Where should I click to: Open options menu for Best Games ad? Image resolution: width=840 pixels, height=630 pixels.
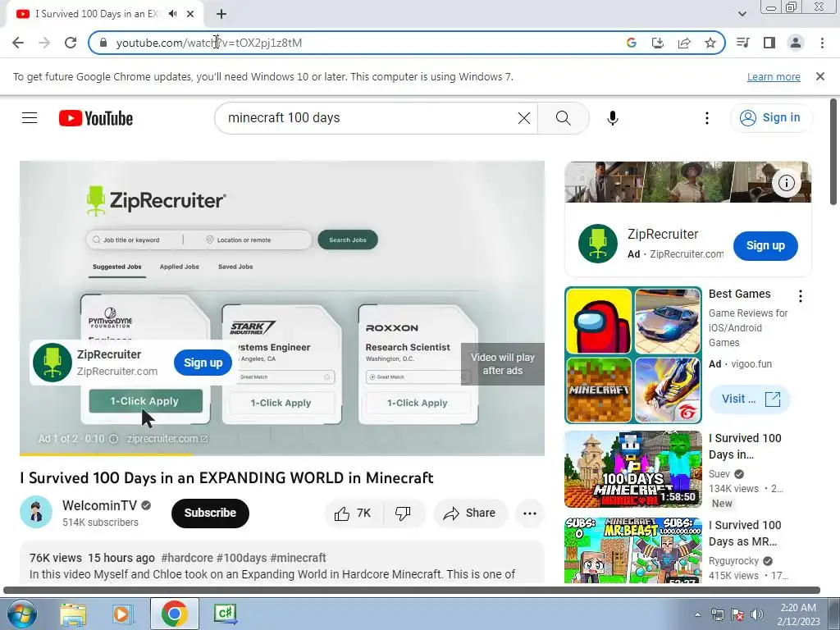click(x=801, y=296)
